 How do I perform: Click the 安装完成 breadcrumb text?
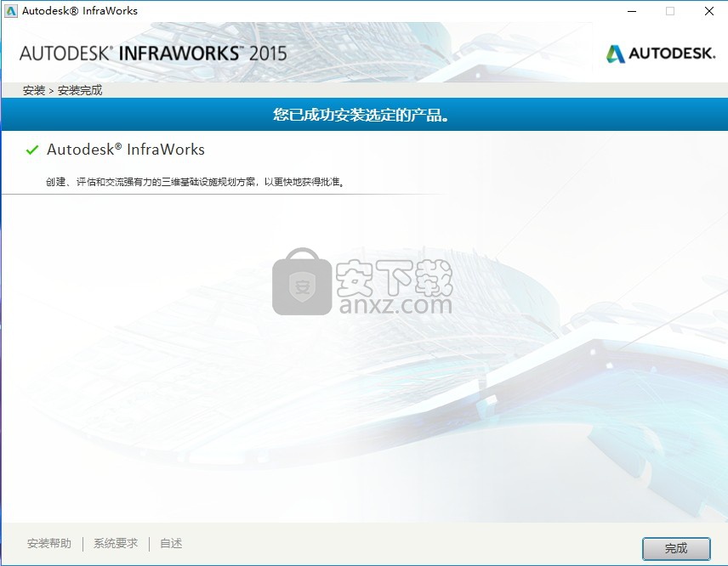tap(80, 90)
